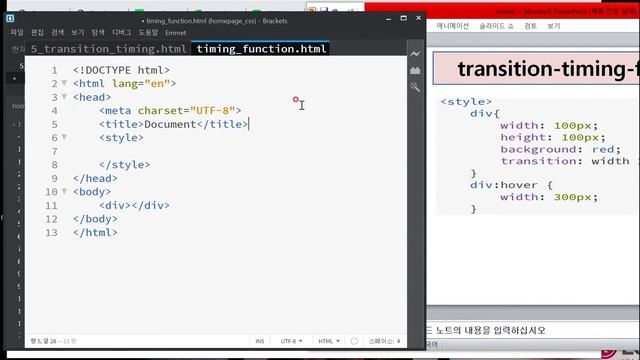640x360 pixels.
Task: Open PowerPoint 보기 ribbon tab
Action: [x=553, y=26]
